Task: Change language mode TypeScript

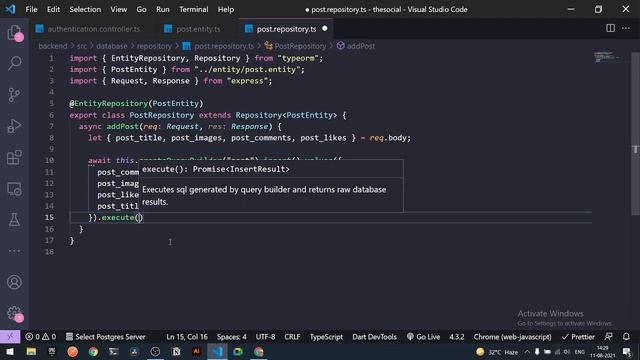Action: click(x=326, y=337)
